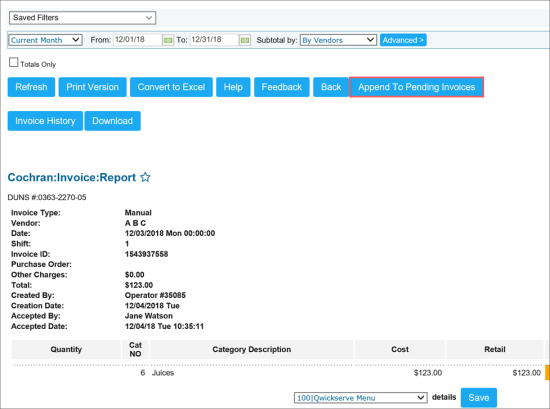Click the orange marker beside Retail amount

coord(547,372)
